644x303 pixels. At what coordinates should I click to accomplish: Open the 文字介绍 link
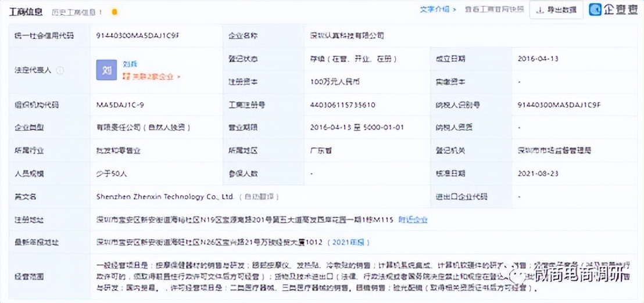(438, 9)
